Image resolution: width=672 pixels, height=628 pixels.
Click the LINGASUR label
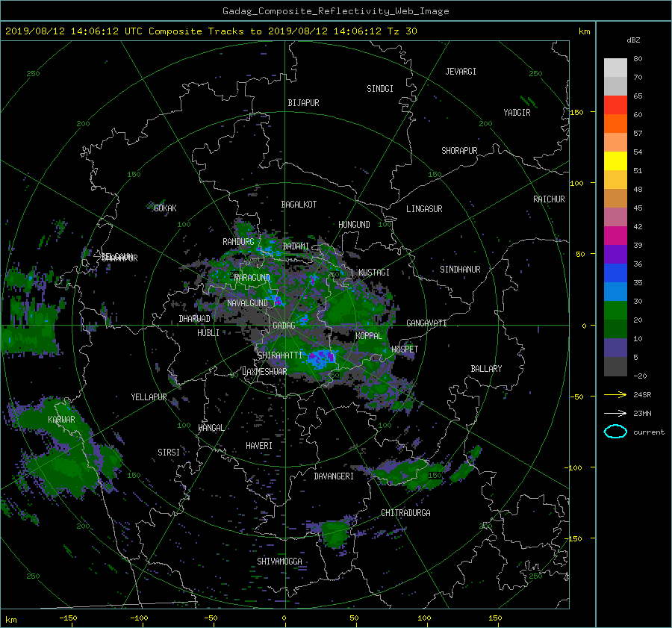click(x=424, y=209)
